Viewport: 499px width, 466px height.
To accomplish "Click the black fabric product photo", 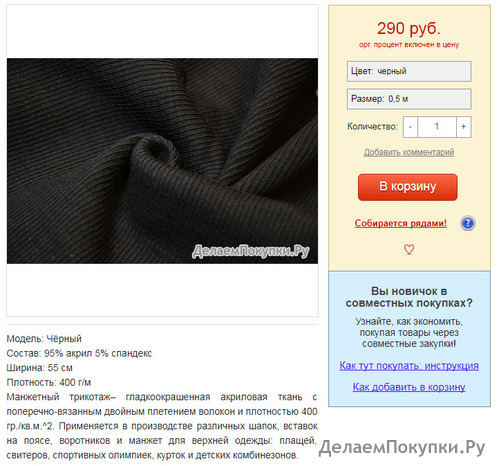I will pyautogui.click(x=162, y=161).
